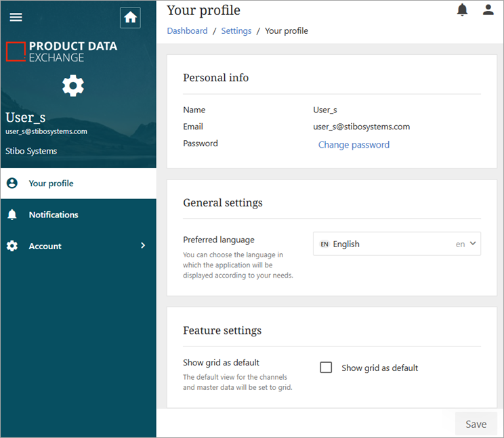504x438 pixels.
Task: Select Your profile in the sidebar
Action: pyautogui.click(x=51, y=183)
